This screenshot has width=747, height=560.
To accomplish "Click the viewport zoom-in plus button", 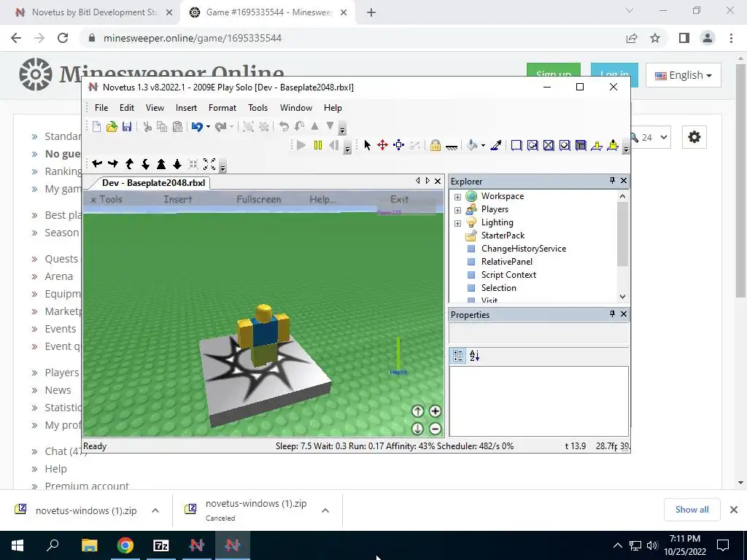I will click(435, 411).
